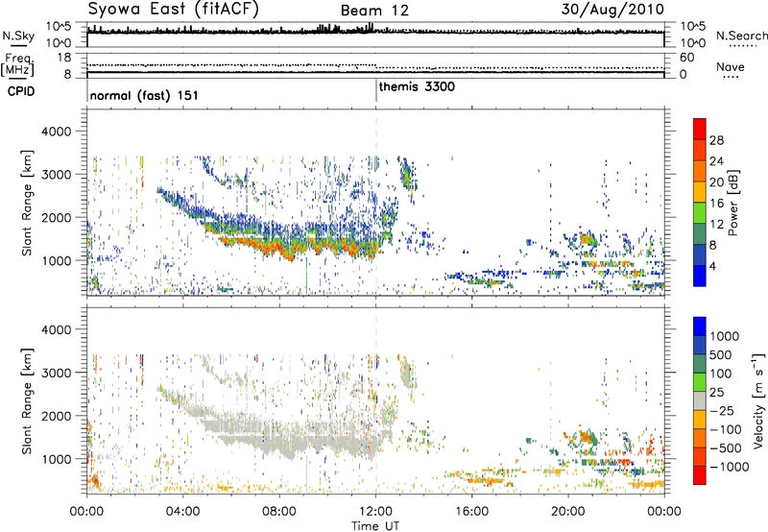Pick the red top segment of power color bar
This screenshot has height=532, width=768.
(700, 129)
